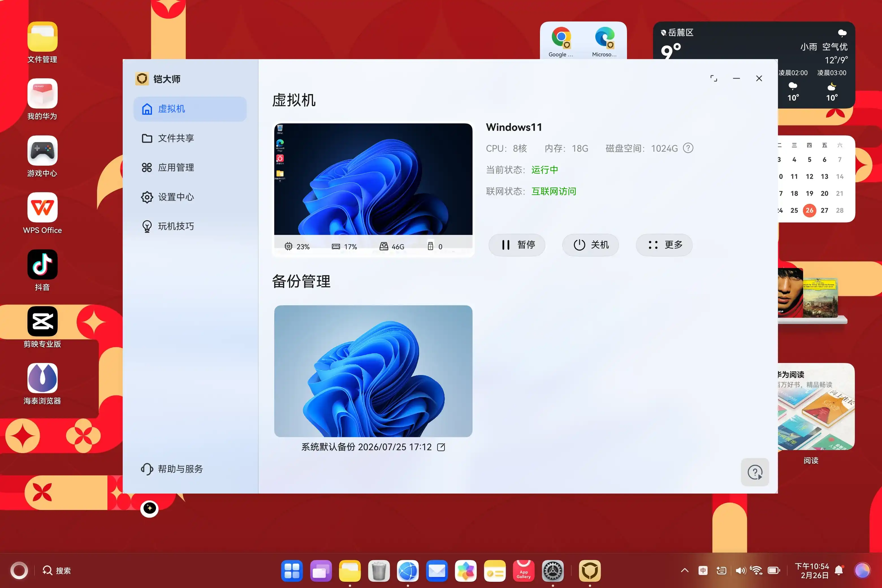Click the USB device count indicator

click(435, 247)
